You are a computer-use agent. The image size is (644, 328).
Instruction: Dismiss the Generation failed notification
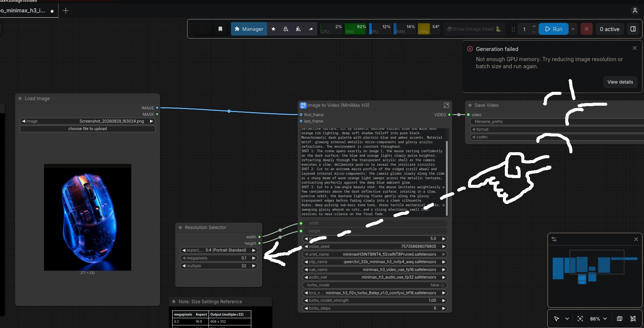[635, 48]
